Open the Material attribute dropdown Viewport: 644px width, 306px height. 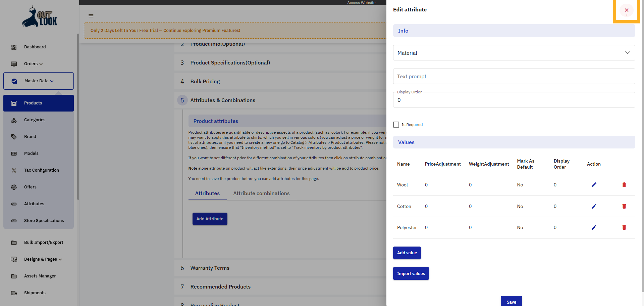click(x=627, y=53)
